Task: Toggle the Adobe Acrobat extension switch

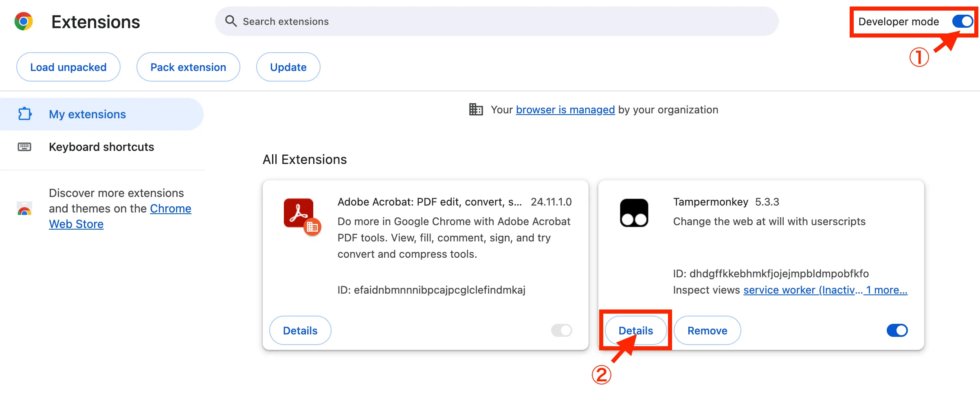Action: [x=562, y=330]
